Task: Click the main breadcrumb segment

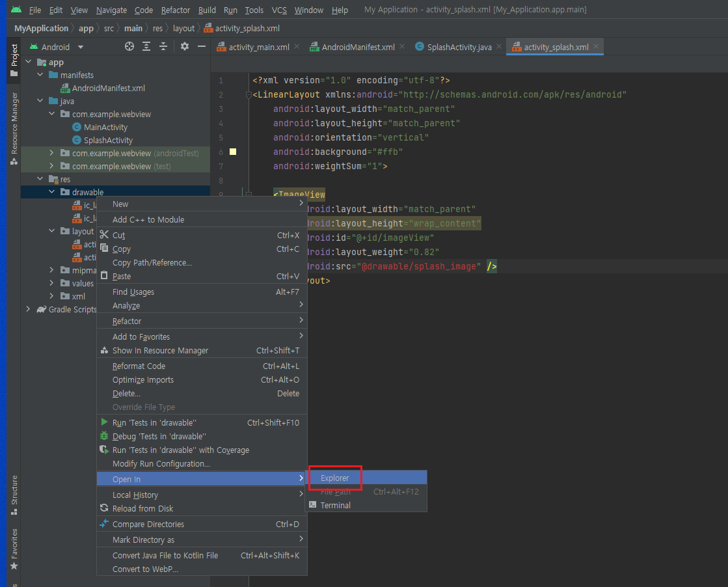Action: pos(133,29)
